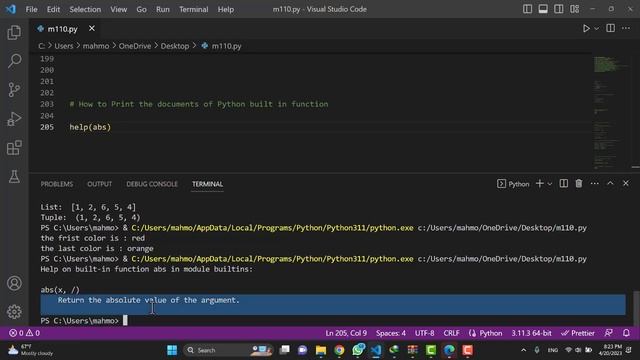This screenshot has width=640, height=360.
Task: Split the editor to the right
Action: [611, 28]
